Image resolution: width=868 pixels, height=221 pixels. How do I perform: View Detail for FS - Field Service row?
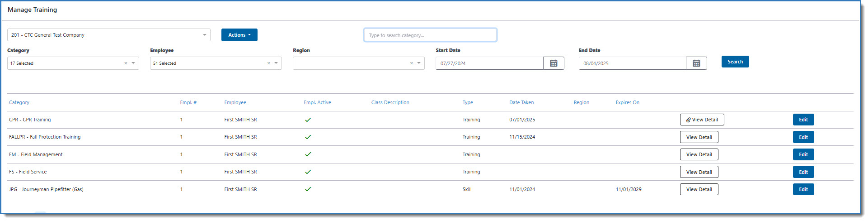pos(699,172)
